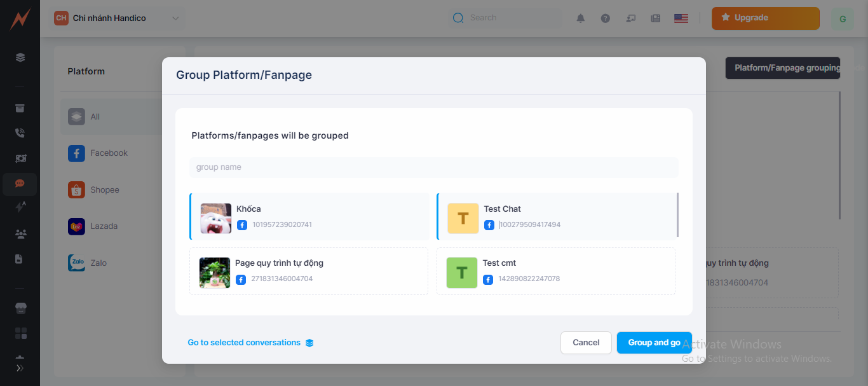
Task: Click the Group and go button
Action: pos(654,343)
